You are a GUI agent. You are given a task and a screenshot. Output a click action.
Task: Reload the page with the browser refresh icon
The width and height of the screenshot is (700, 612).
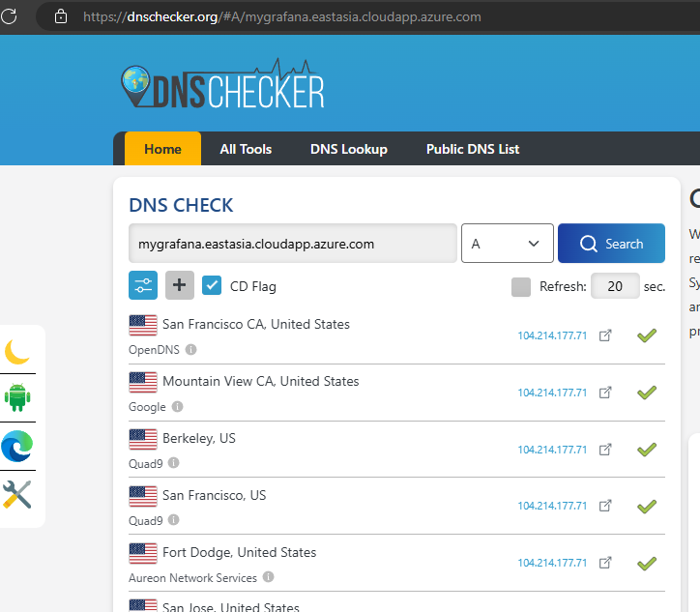point(9,16)
